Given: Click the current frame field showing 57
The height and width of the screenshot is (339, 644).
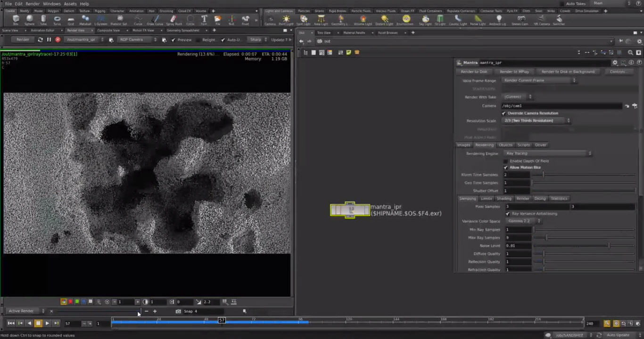Looking at the screenshot, I should [x=67, y=323].
